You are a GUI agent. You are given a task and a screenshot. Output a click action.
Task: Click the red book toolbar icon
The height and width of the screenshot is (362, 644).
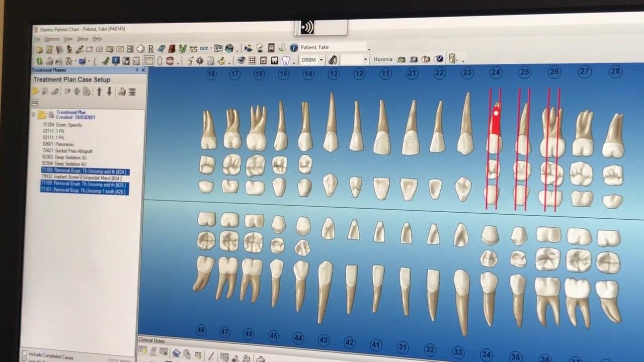point(172,49)
